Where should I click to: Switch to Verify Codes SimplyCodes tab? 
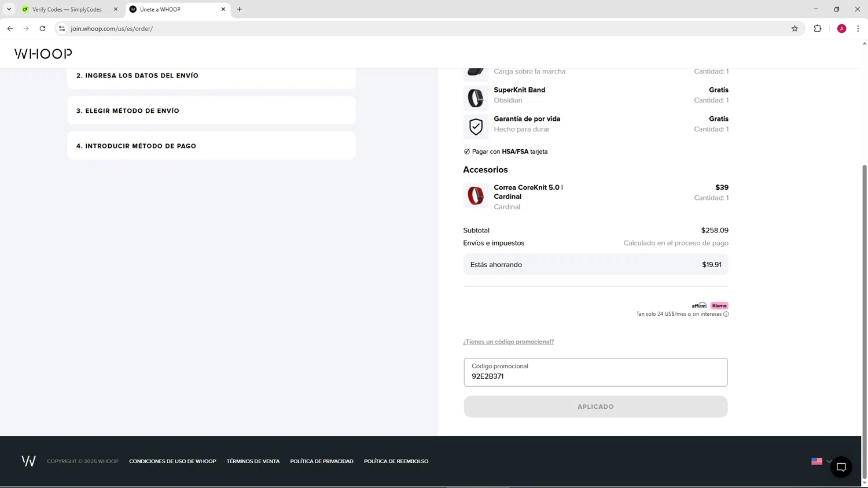67,9
